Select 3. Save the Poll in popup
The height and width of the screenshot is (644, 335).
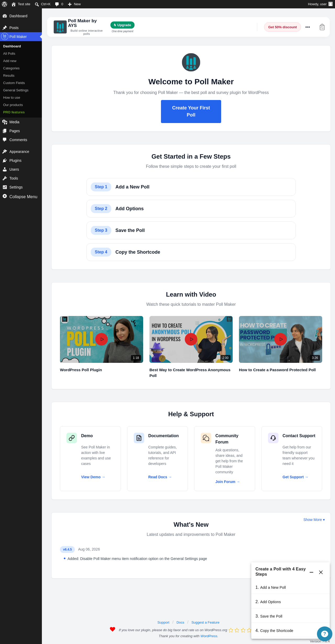(x=291, y=616)
